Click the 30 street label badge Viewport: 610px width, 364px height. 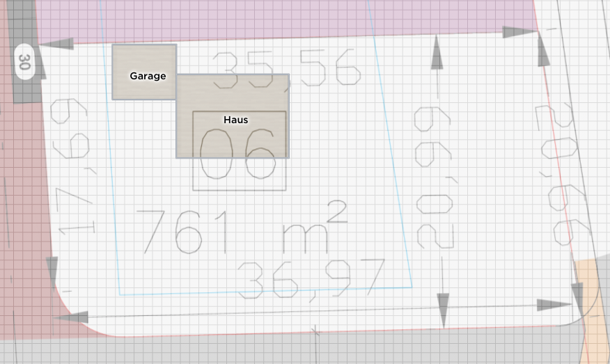[24, 62]
